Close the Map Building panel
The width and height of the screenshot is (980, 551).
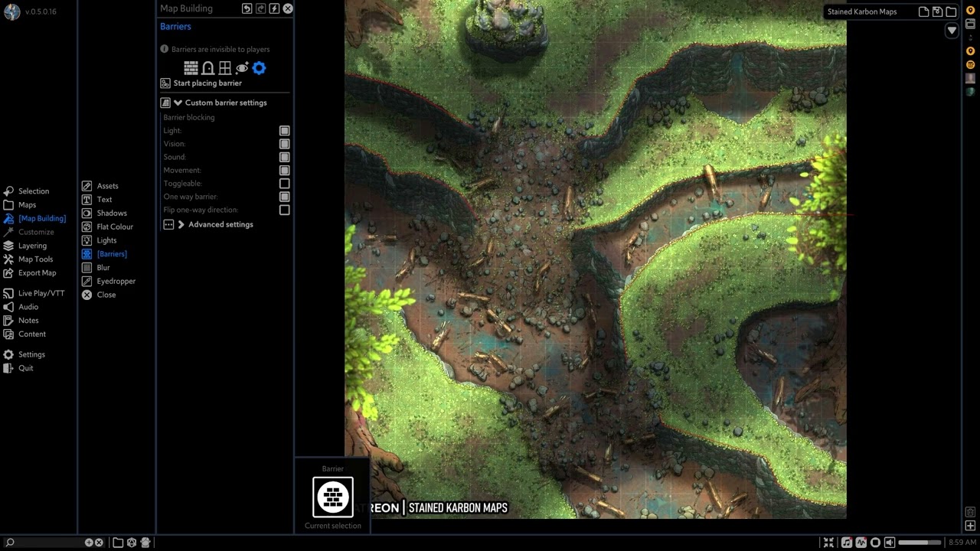click(x=288, y=8)
